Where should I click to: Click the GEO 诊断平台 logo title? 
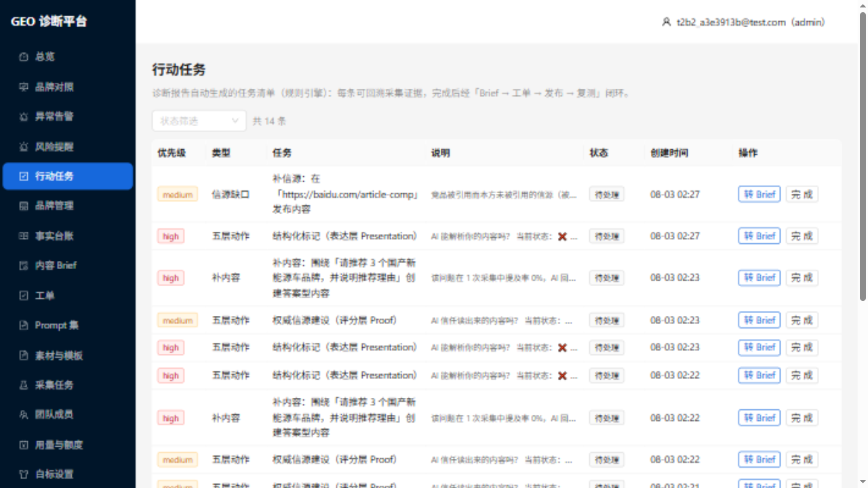pos(49,22)
